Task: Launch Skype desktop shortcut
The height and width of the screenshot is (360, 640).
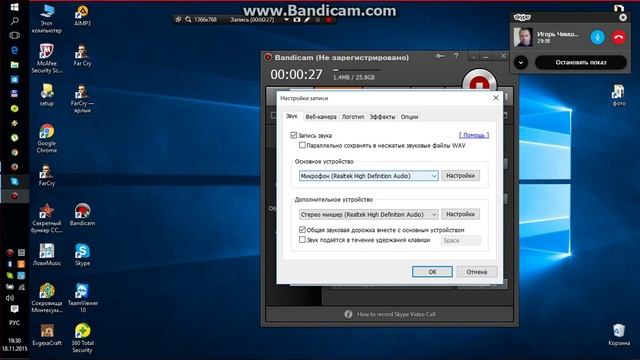Action: pyautogui.click(x=82, y=255)
